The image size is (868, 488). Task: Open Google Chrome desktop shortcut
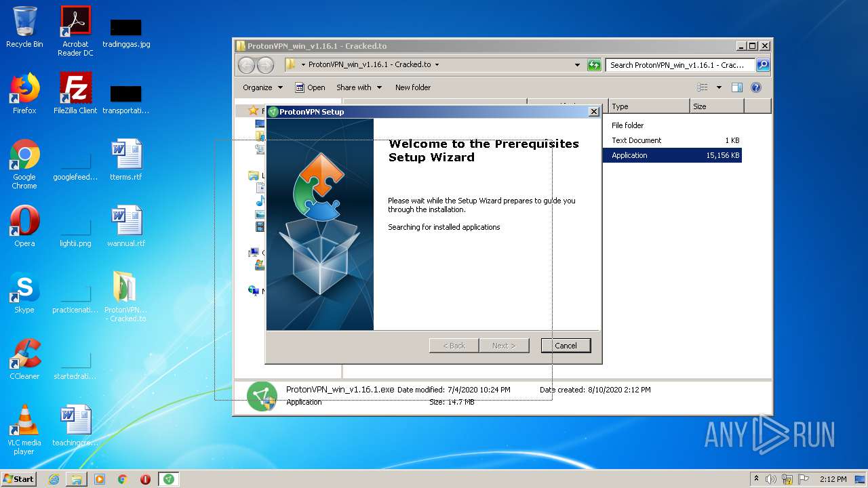pyautogui.click(x=24, y=164)
